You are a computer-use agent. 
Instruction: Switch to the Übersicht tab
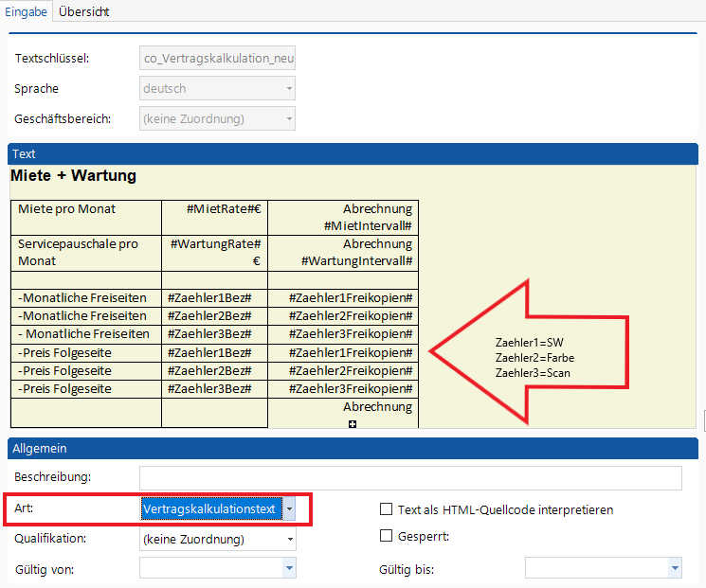[83, 12]
